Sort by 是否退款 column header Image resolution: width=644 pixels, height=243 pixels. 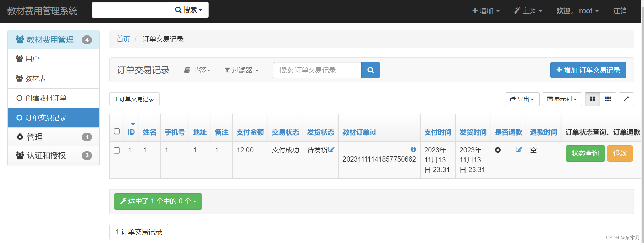(508, 132)
